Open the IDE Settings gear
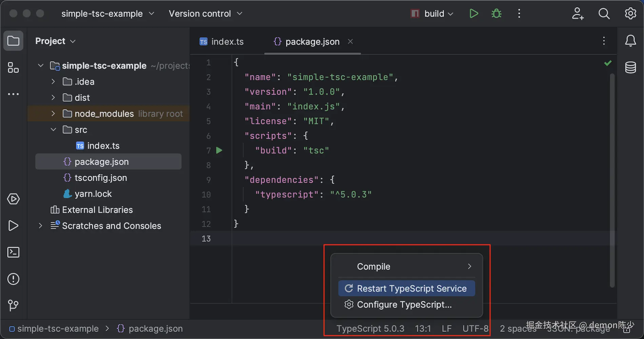644x339 pixels. 630,14
